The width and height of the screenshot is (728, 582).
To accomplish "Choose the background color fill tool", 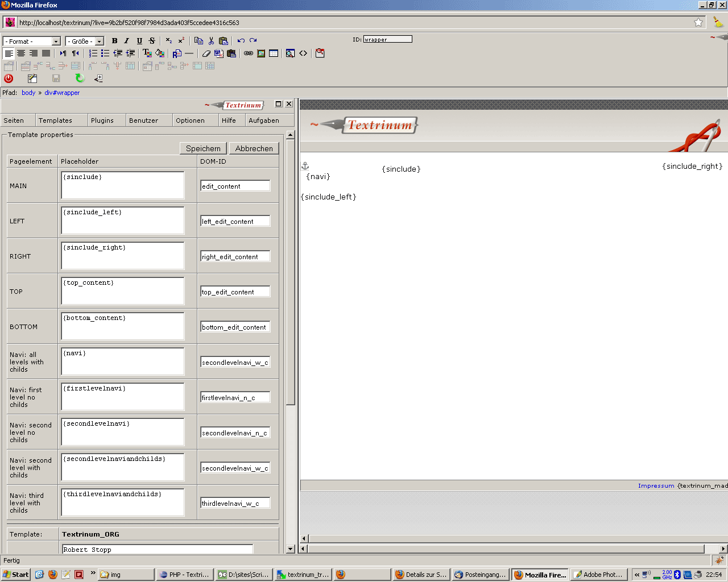I will [160, 53].
